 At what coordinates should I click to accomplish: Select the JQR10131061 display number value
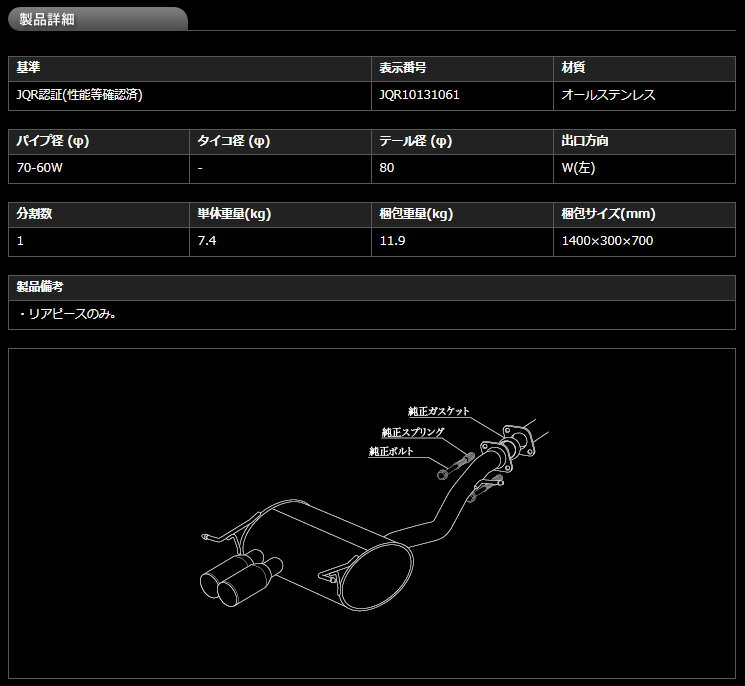(x=419, y=95)
